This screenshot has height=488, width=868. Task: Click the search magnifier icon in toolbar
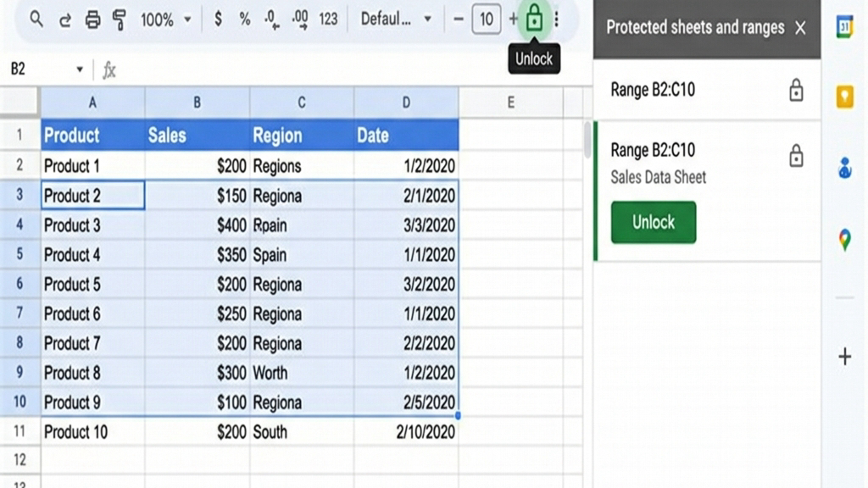point(36,20)
